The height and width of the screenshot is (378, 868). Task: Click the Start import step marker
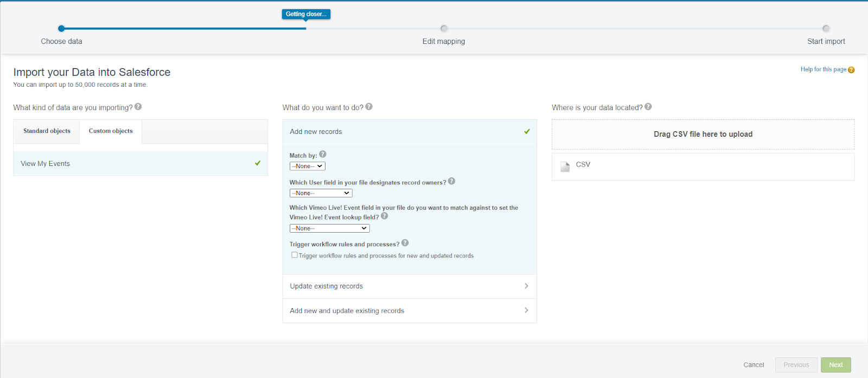[x=826, y=29]
